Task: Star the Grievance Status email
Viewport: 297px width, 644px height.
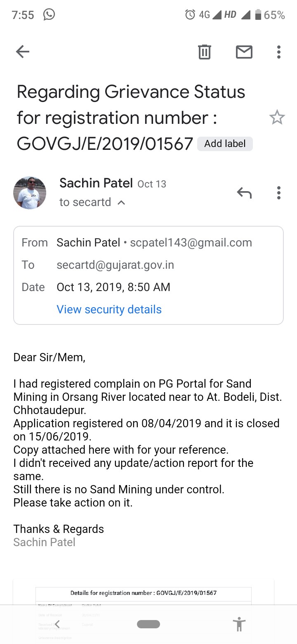Action: point(277,118)
